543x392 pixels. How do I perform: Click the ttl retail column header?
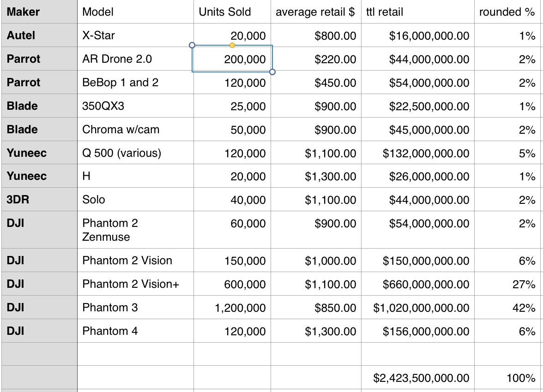click(417, 12)
